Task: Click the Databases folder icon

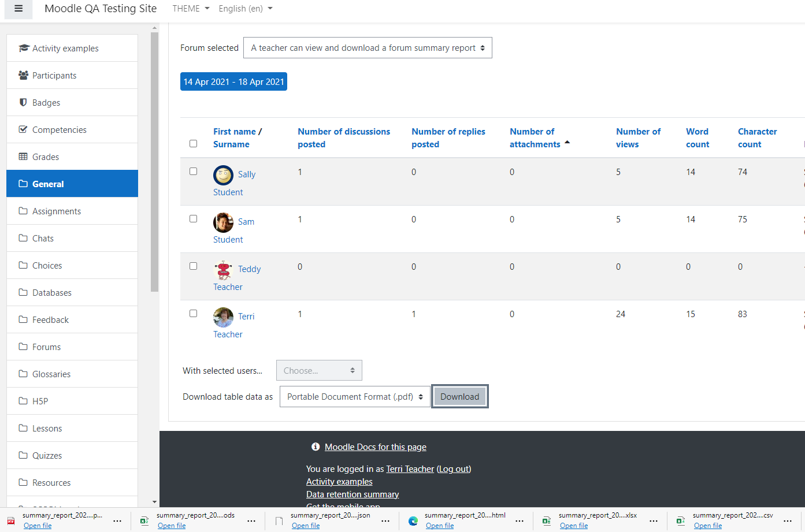Action: (x=23, y=292)
